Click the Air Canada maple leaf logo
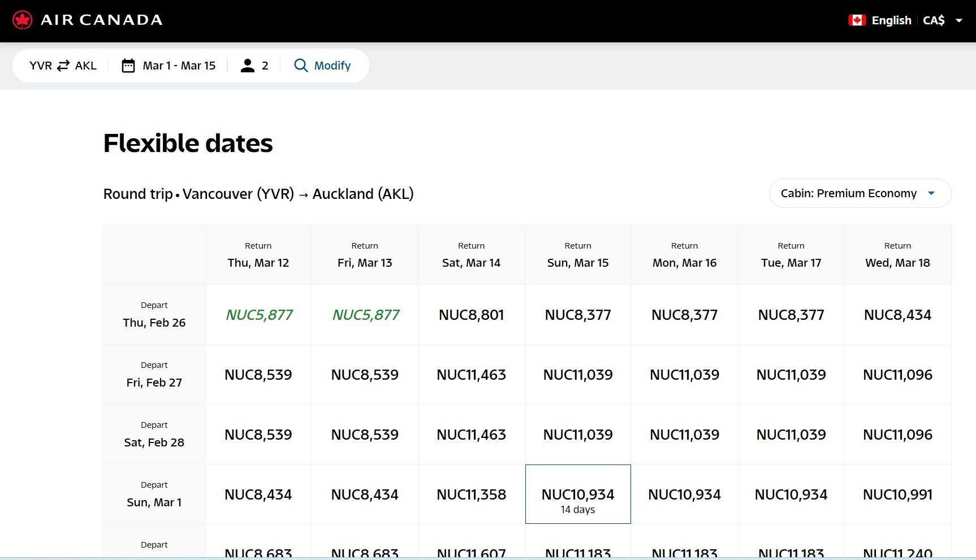Image resolution: width=976 pixels, height=560 pixels. coord(23,20)
